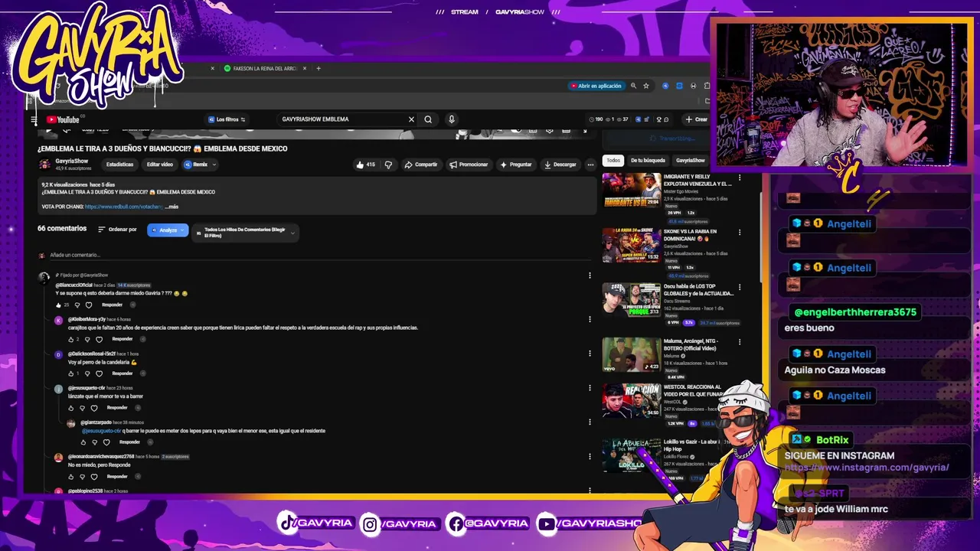Open Ordenar por sort menu

(x=117, y=230)
